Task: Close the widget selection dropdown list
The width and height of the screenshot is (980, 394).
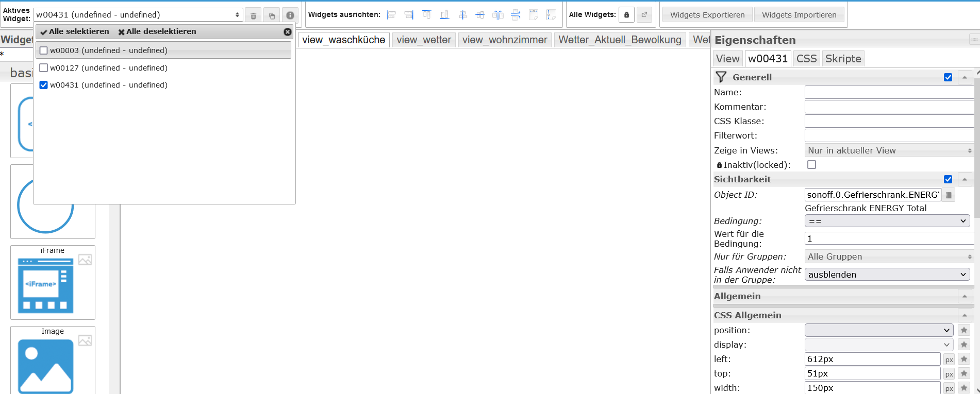Action: point(288,32)
